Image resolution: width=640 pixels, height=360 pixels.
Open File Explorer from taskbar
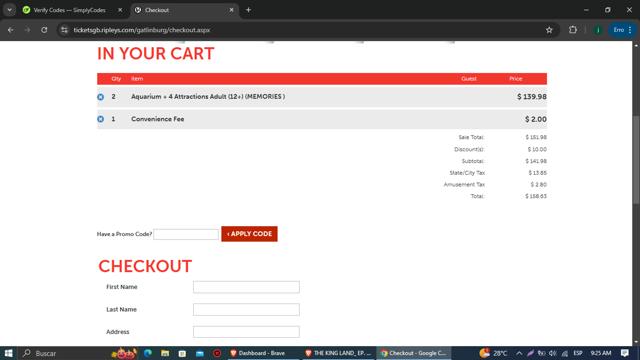(165, 353)
